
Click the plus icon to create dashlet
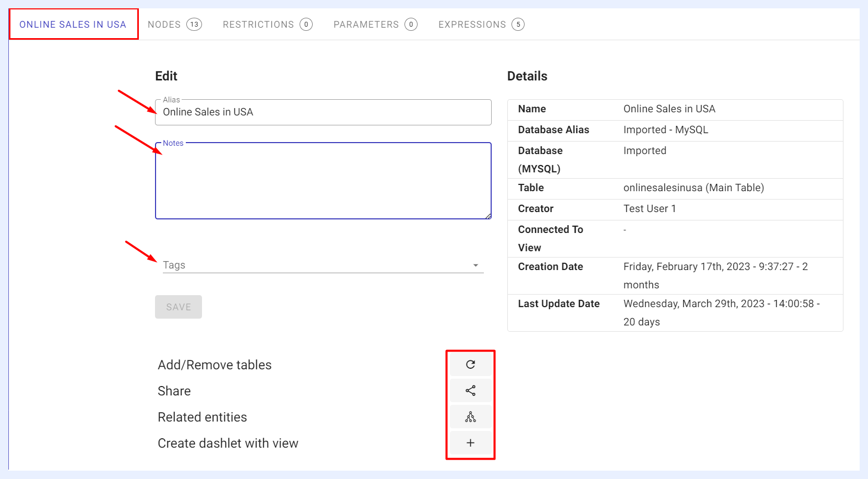470,443
